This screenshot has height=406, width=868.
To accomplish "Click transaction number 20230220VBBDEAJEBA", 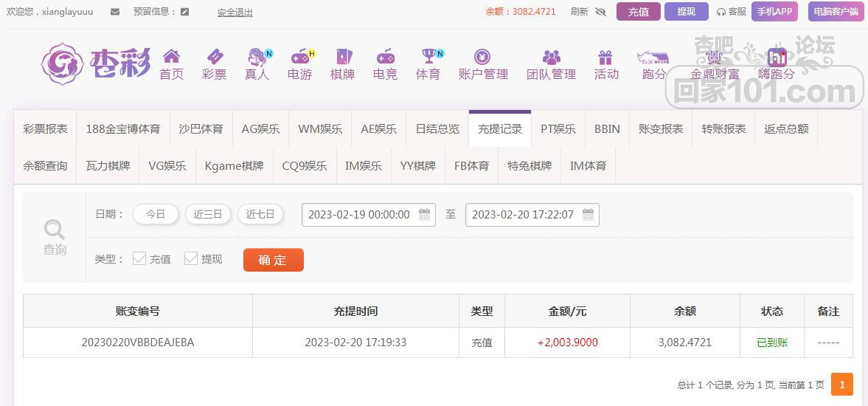I will pyautogui.click(x=138, y=343).
